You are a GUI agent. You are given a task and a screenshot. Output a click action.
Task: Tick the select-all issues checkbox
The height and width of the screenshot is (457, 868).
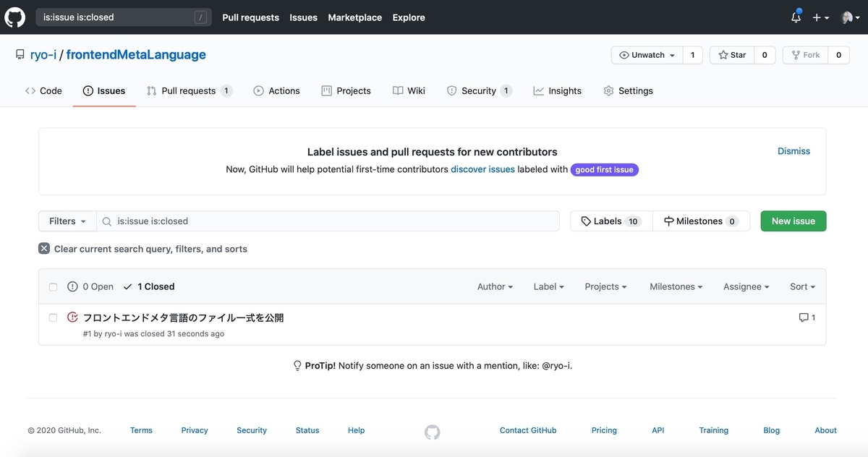(53, 287)
